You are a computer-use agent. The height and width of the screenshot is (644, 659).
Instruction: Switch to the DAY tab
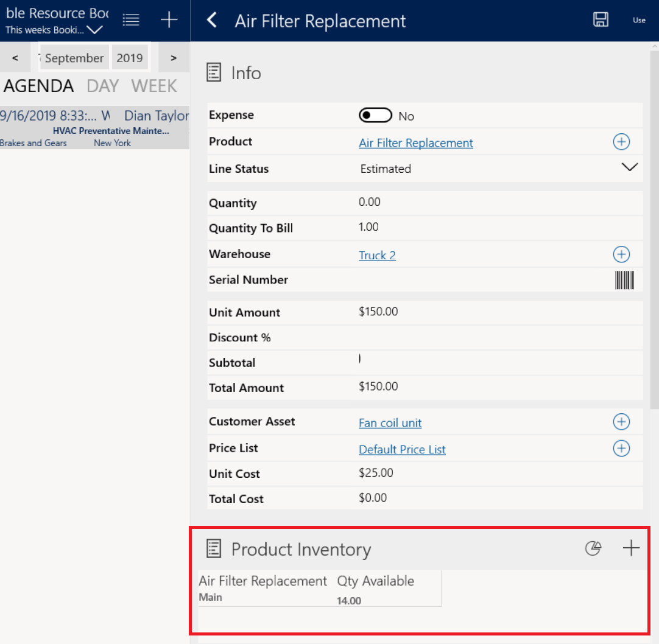[x=102, y=86]
